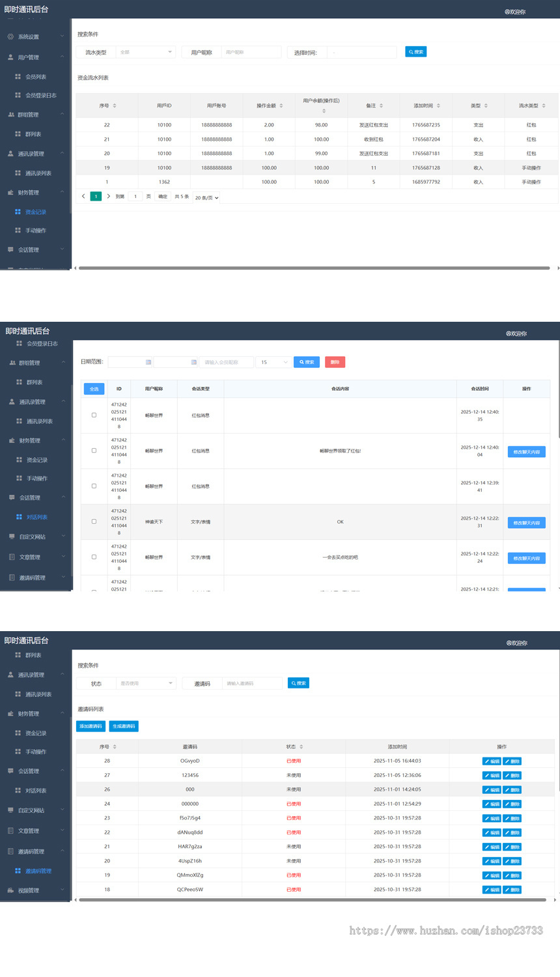Click the highlighted 对话列表 grid icon

coord(20,517)
